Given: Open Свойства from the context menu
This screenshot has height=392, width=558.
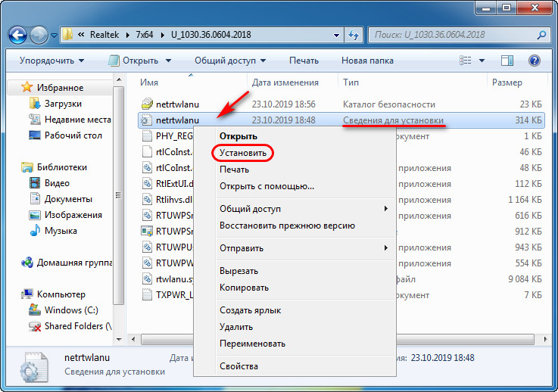Looking at the screenshot, I should [x=238, y=366].
